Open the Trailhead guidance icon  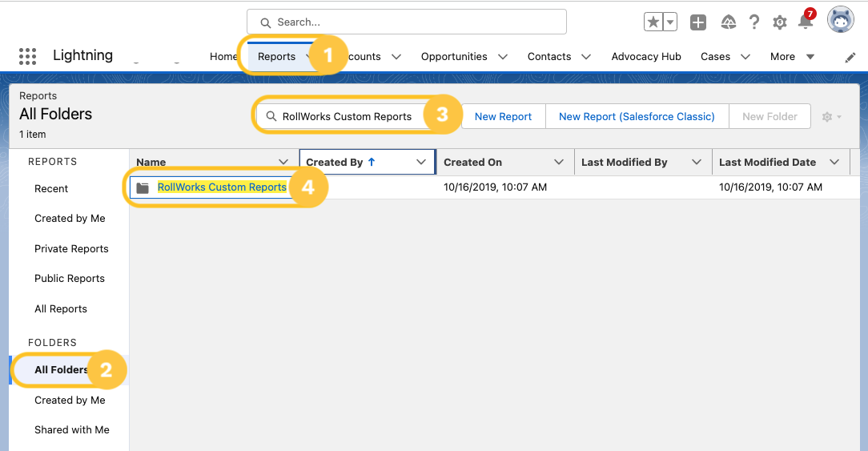coord(728,22)
